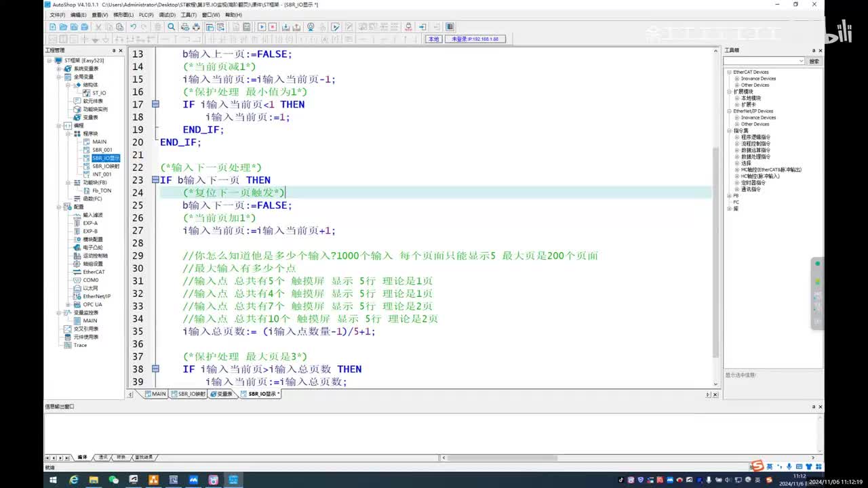Open SBR_001 in the project tree
The height and width of the screenshot is (488, 868).
[x=102, y=150]
